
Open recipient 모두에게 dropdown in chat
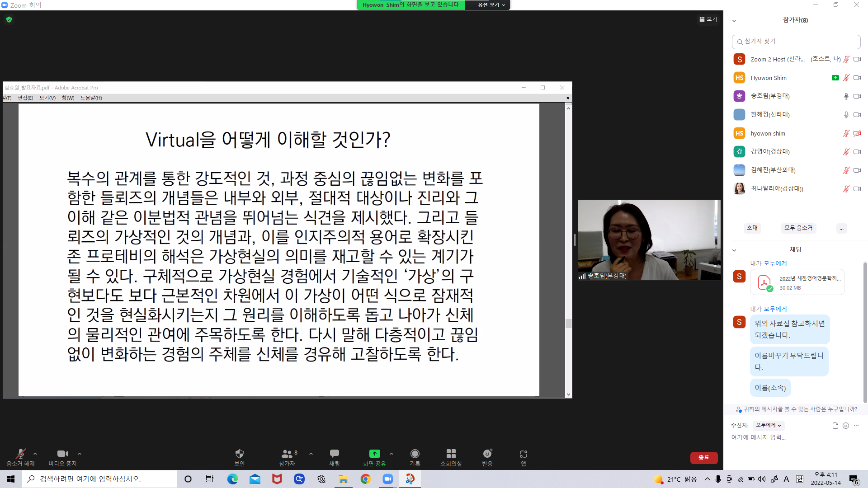(x=769, y=425)
